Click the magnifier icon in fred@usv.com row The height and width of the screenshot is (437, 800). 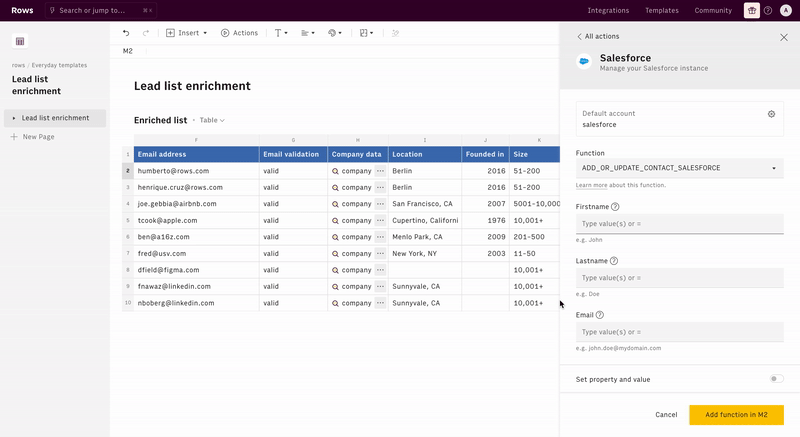(335, 253)
